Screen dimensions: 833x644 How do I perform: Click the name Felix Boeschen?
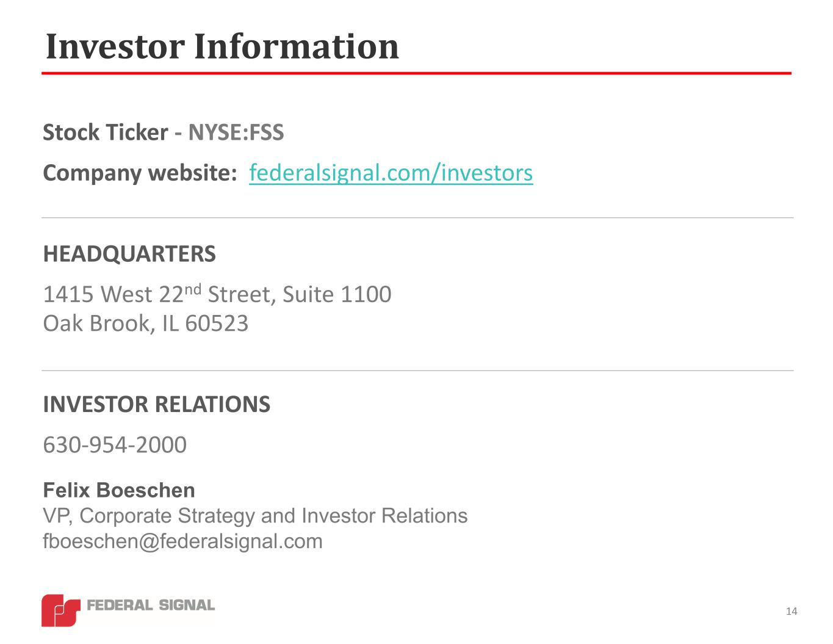point(119,490)
